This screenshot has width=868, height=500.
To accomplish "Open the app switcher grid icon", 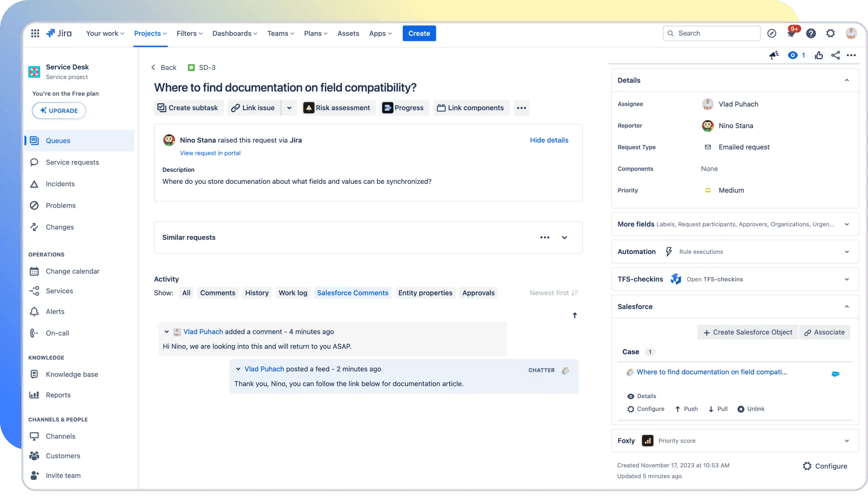I will pyautogui.click(x=35, y=33).
